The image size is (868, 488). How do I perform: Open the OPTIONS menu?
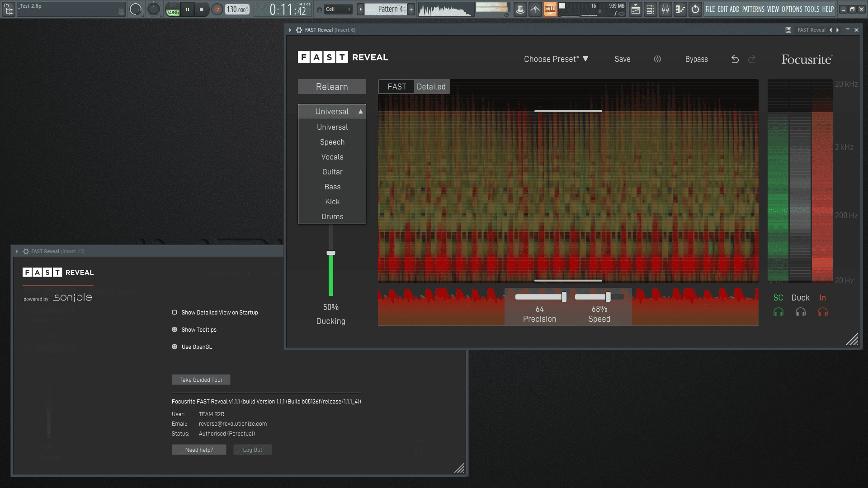click(x=792, y=9)
